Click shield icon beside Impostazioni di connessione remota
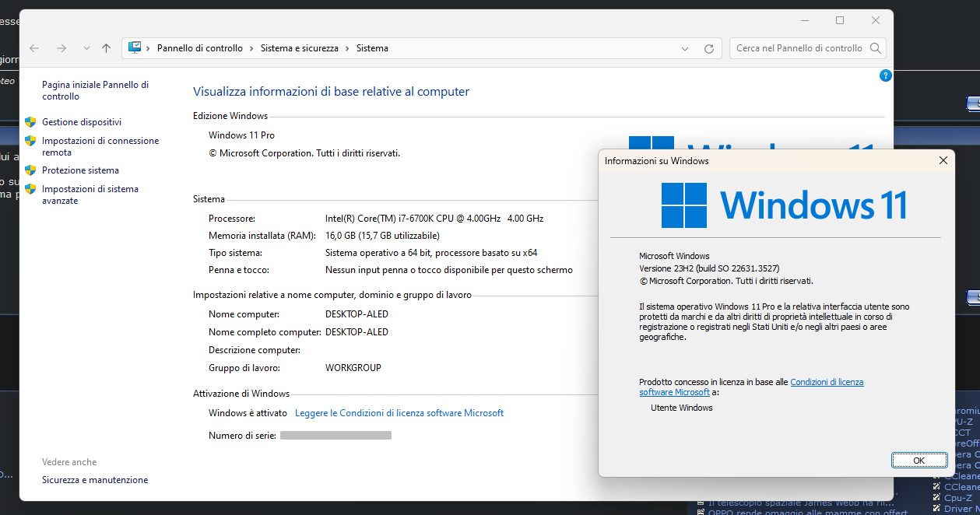This screenshot has width=980, height=515. click(30, 141)
